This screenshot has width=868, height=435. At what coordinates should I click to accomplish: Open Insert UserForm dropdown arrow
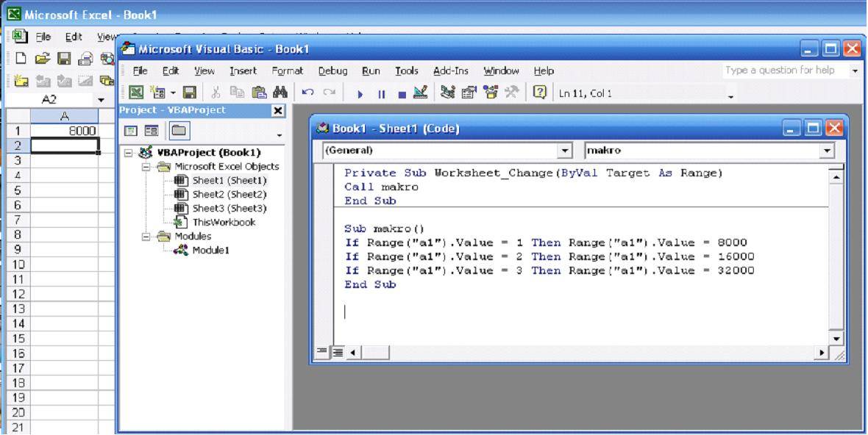point(172,93)
